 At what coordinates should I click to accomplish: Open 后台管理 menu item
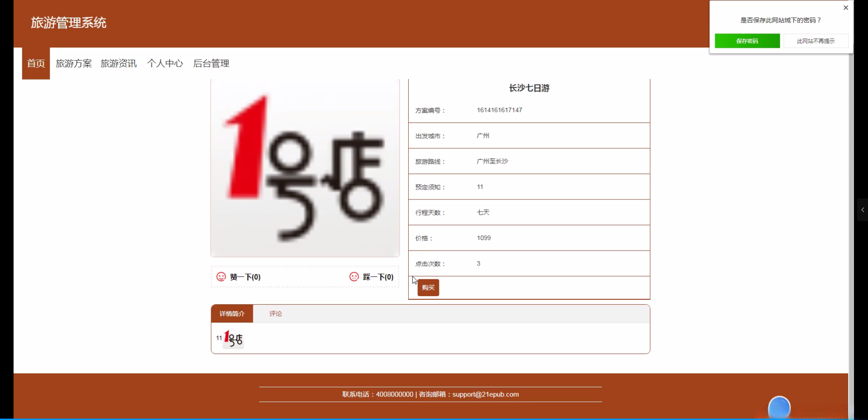[211, 63]
